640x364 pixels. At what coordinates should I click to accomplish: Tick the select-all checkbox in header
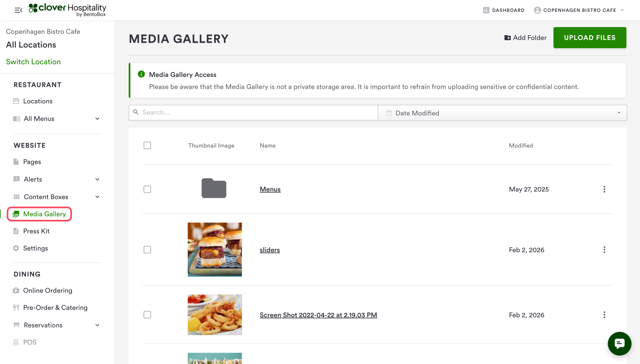coord(147,145)
